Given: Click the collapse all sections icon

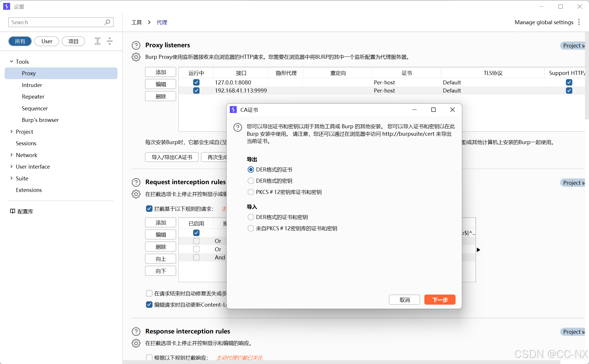Looking at the screenshot, I should coord(110,41).
